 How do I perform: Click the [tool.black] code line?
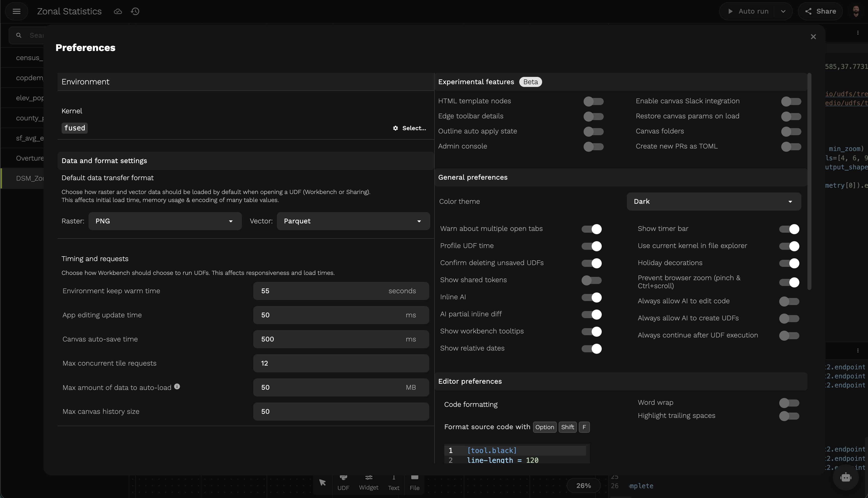[x=492, y=451]
